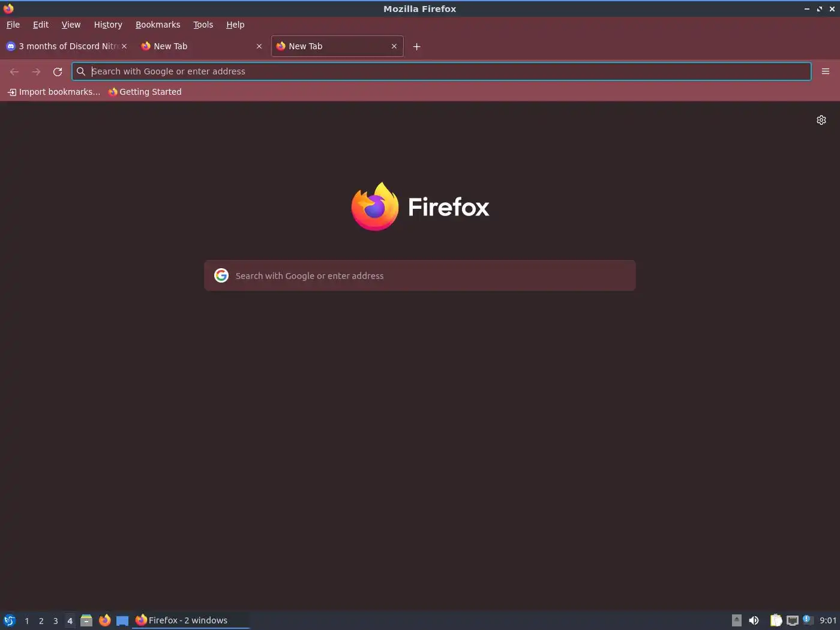This screenshot has height=630, width=840.
Task: Select Firefox - 2 windows taskbar entry
Action: (x=191, y=620)
